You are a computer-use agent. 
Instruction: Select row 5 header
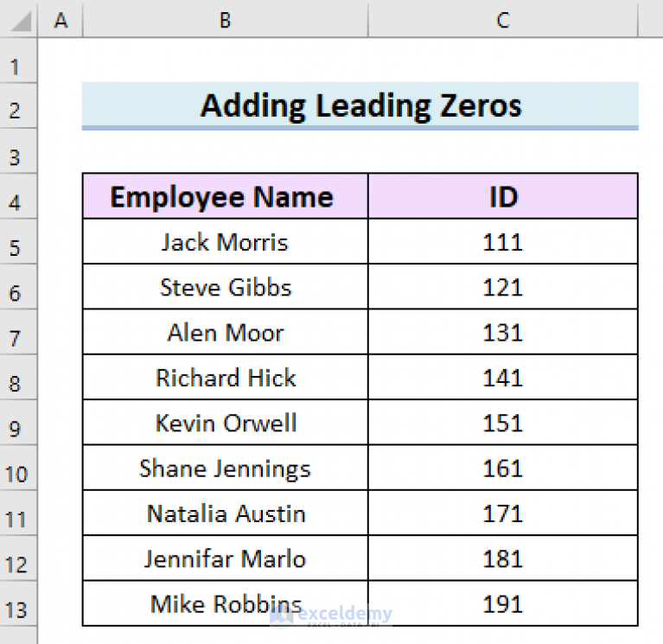point(18,241)
